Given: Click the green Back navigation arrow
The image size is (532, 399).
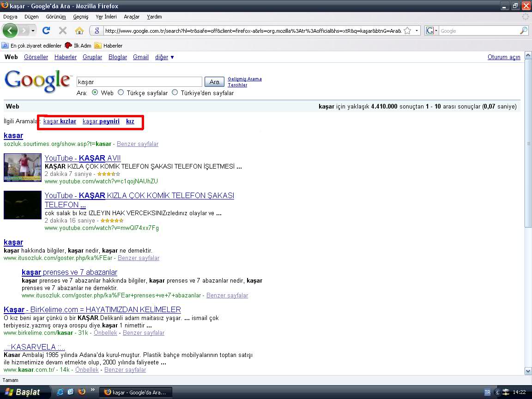Looking at the screenshot, I should [x=10, y=31].
